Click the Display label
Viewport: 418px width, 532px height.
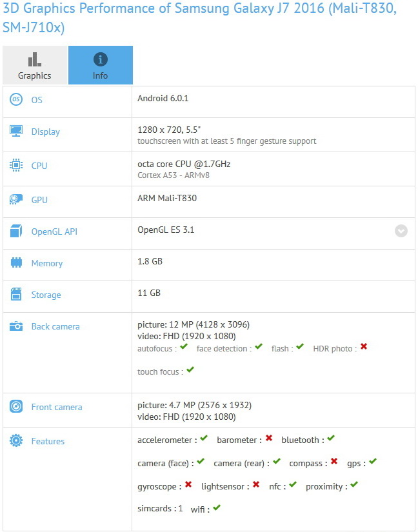(45, 132)
